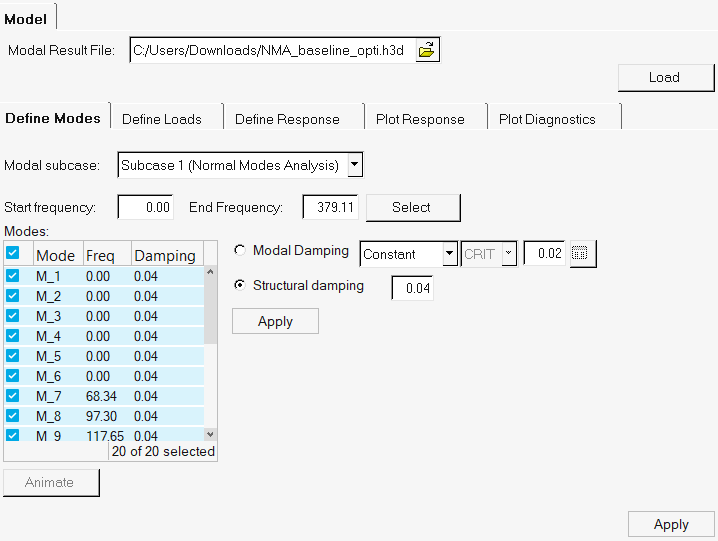Image resolution: width=718 pixels, height=541 pixels.
Task: Select the Structural damping radio button
Action: (x=240, y=286)
